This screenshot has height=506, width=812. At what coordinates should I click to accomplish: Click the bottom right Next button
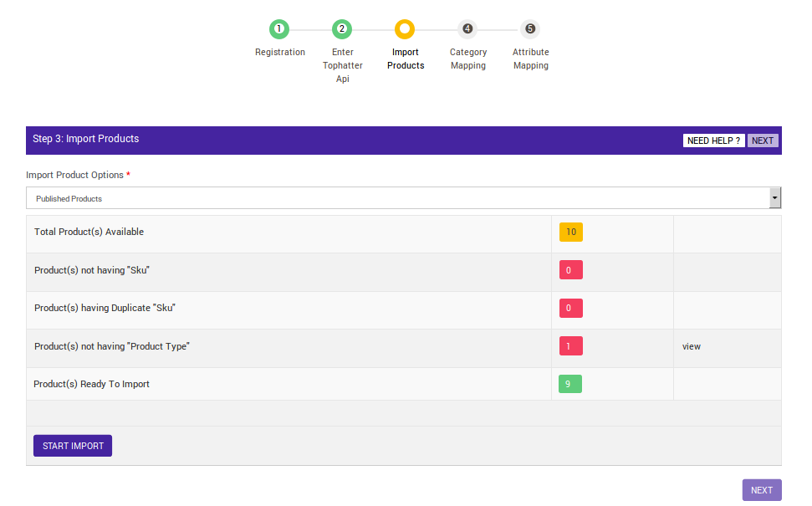(x=761, y=490)
